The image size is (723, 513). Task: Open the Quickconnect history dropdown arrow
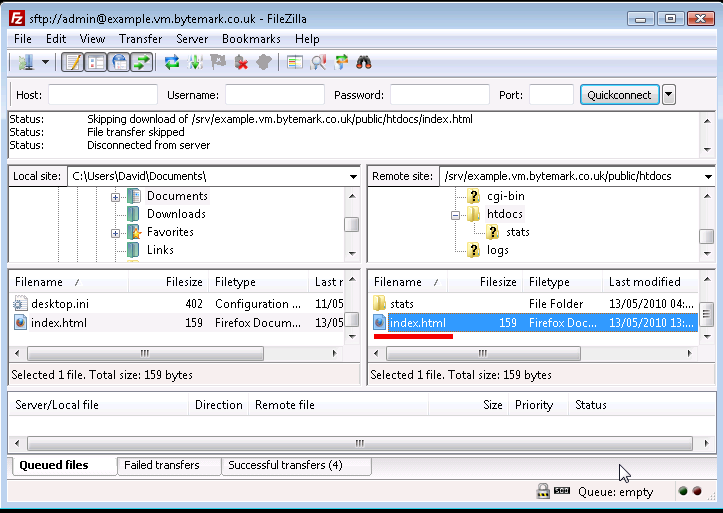coord(669,94)
